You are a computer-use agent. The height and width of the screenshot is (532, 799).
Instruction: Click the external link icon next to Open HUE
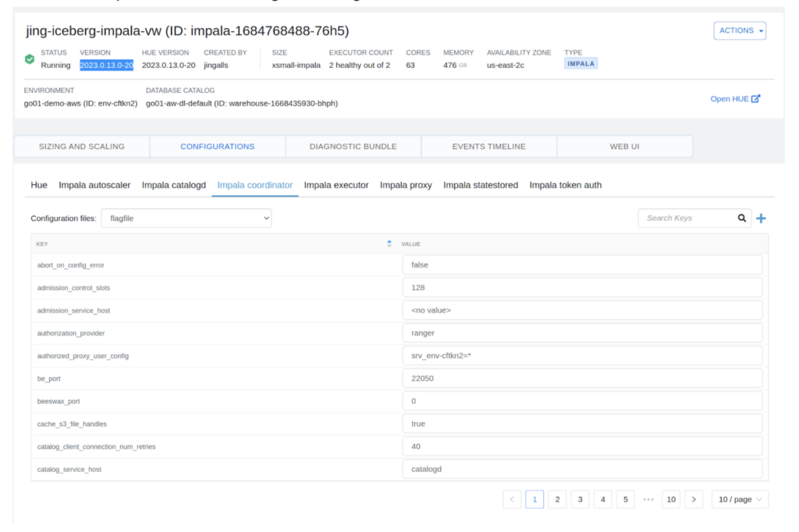[754, 98]
